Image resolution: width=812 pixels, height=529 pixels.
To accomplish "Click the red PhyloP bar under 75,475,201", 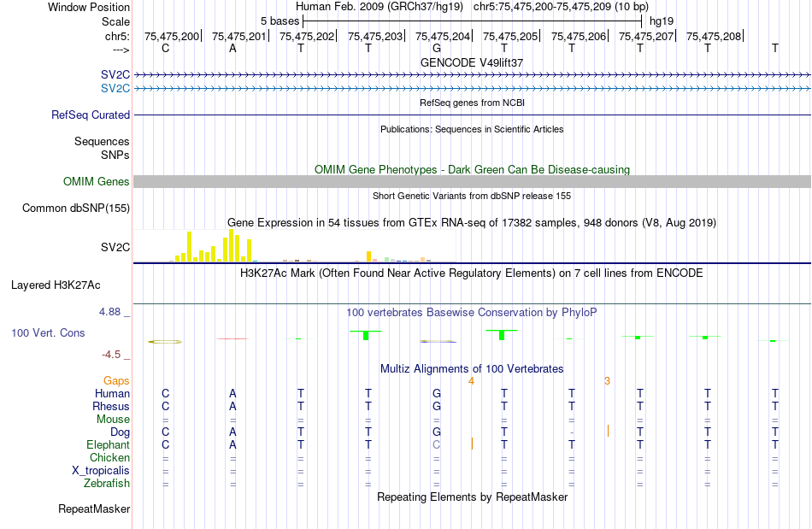I will pos(232,338).
